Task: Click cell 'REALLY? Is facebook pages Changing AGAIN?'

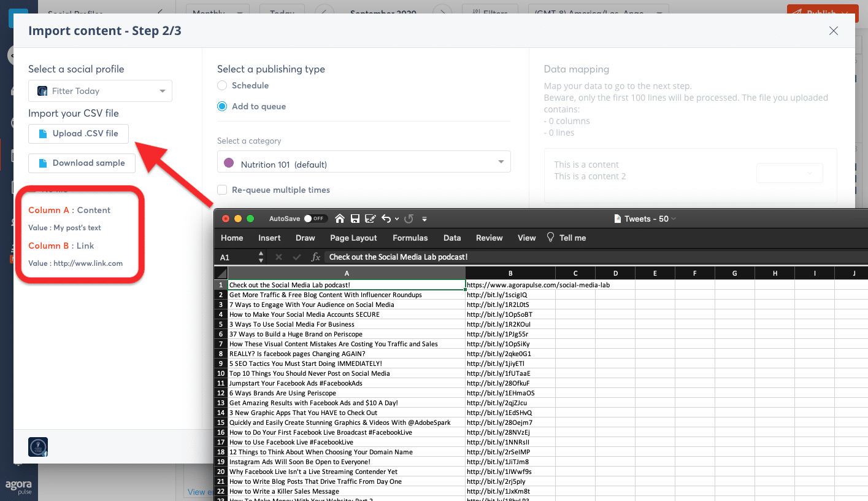Action: [x=347, y=354]
